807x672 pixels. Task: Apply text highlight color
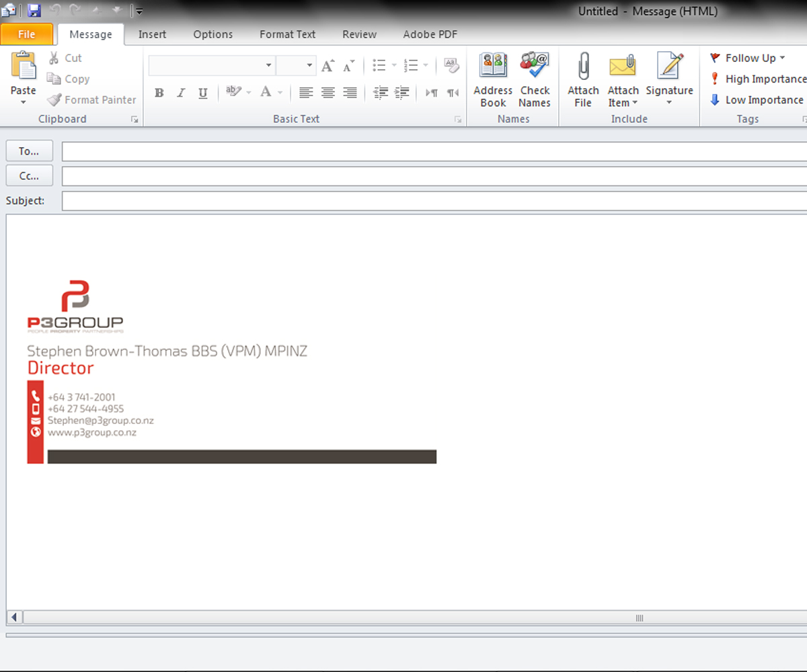[x=233, y=92]
